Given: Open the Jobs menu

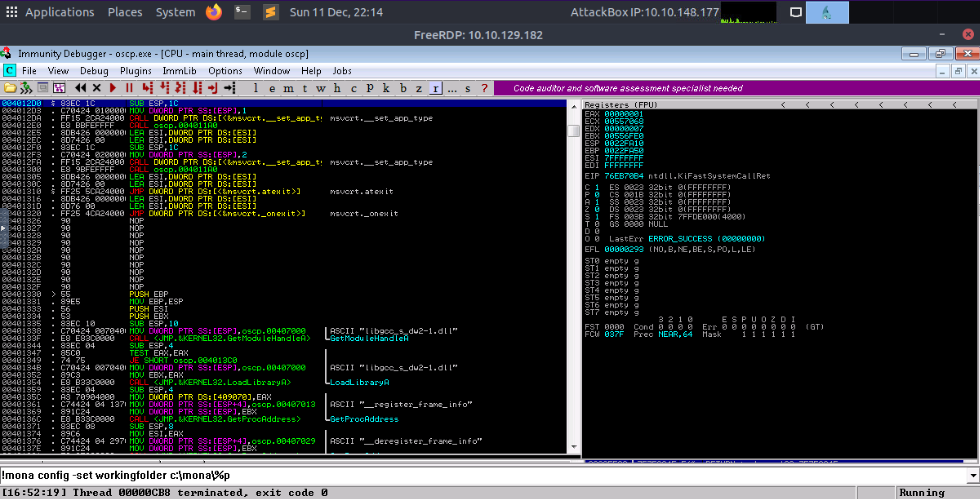Looking at the screenshot, I should (x=342, y=71).
